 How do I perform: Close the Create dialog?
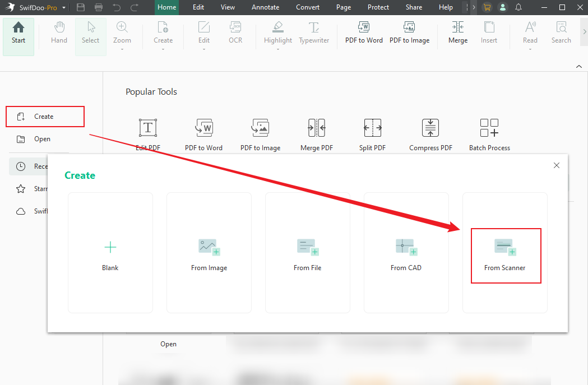556,165
